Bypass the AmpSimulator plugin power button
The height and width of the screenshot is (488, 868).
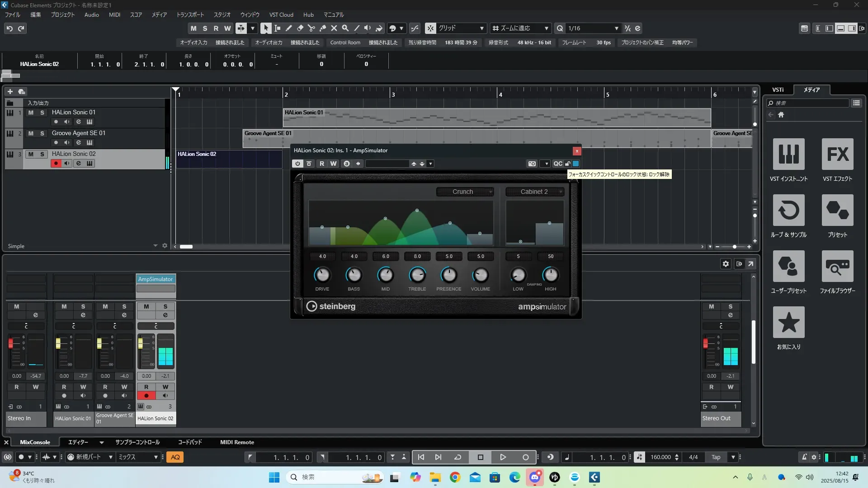pos(297,164)
